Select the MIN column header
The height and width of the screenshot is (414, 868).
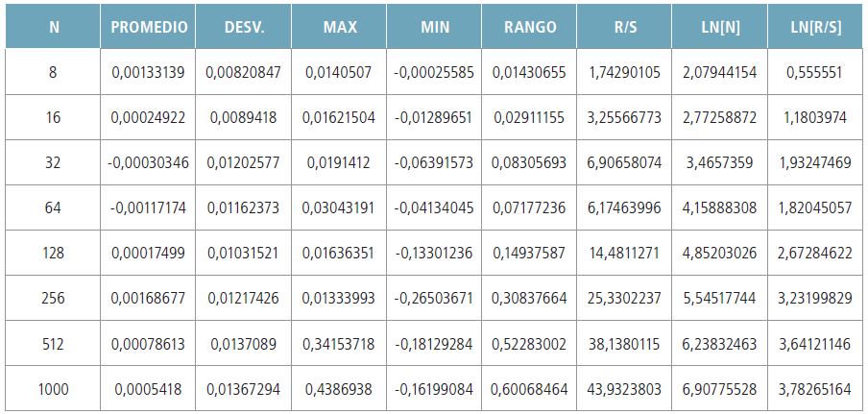435,27
